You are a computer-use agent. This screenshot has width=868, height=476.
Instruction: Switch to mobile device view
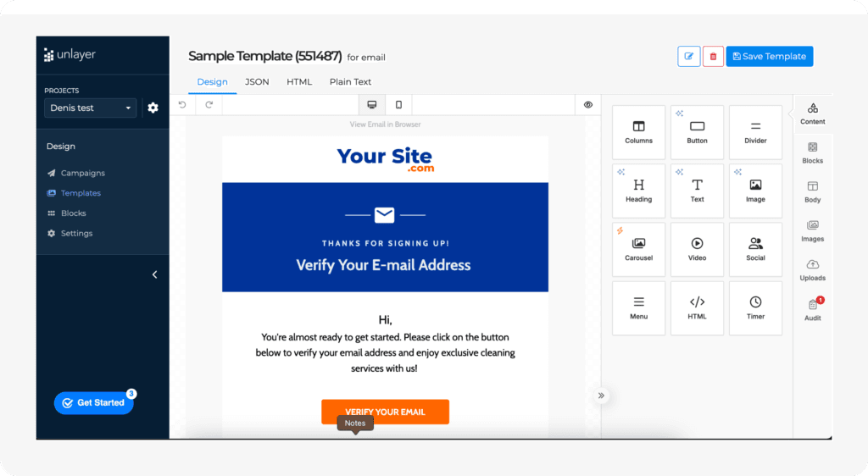tap(398, 105)
